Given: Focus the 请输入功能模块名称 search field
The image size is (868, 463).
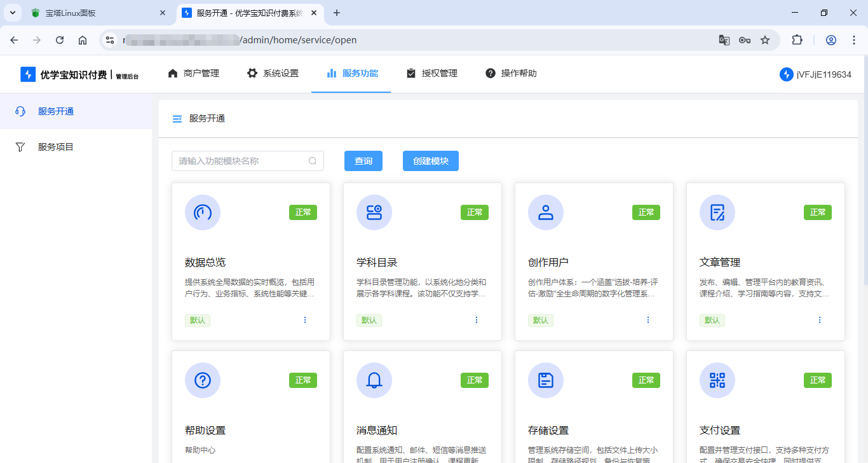Looking at the screenshot, I should tap(241, 161).
